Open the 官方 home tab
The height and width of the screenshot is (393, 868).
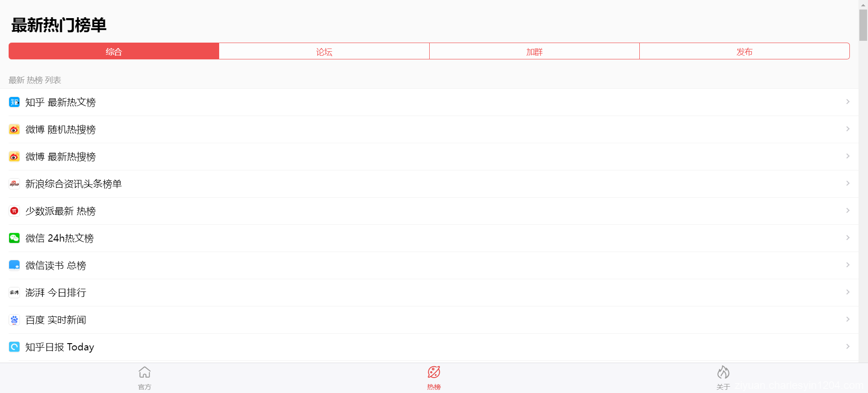point(145,378)
